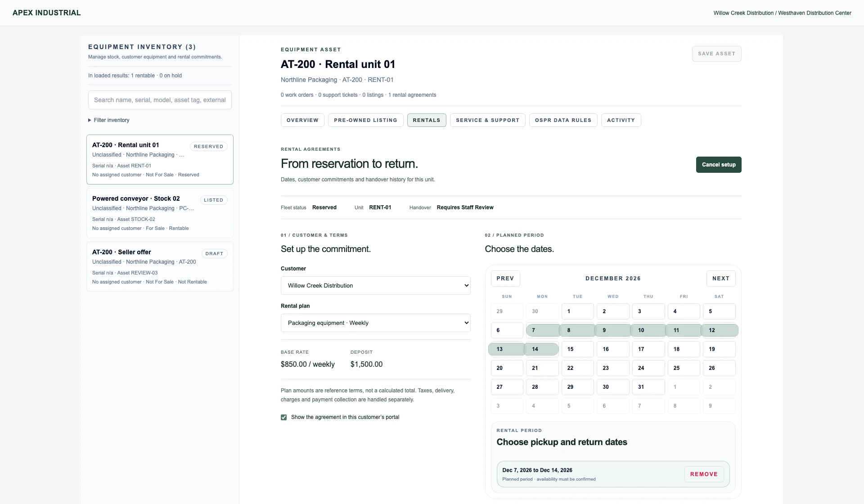The width and height of the screenshot is (864, 504).
Task: Remove the Dec 7 to Dec 14 period
Action: [x=704, y=474]
